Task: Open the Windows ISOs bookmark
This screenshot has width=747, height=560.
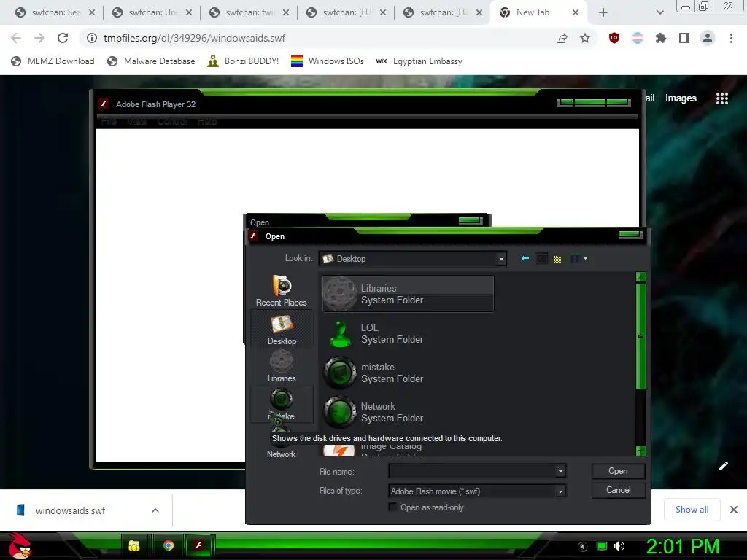Action: point(328,61)
